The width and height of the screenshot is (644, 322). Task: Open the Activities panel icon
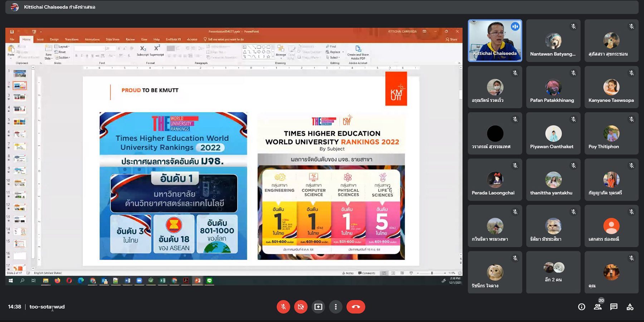630,307
